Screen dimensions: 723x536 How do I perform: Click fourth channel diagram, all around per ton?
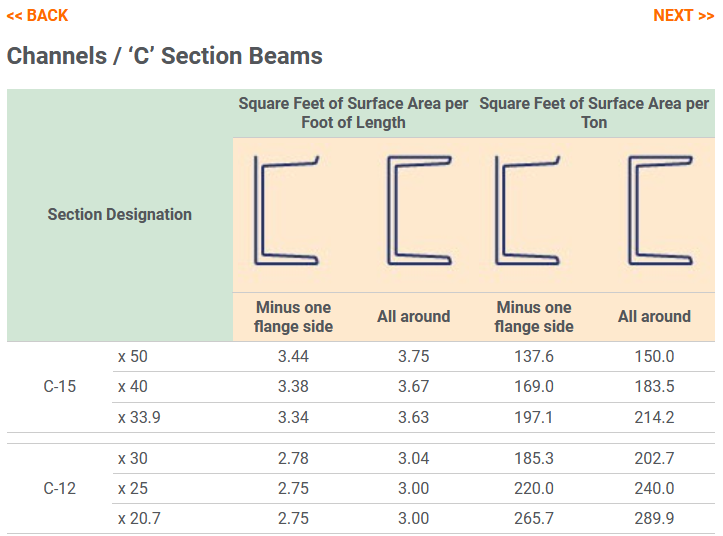[x=654, y=211]
